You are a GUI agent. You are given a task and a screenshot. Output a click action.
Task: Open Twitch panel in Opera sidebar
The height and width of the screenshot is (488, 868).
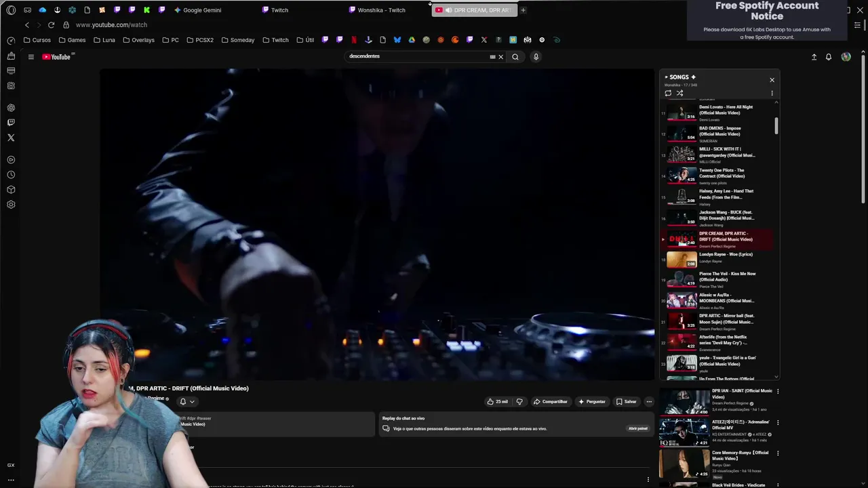coord(11,123)
